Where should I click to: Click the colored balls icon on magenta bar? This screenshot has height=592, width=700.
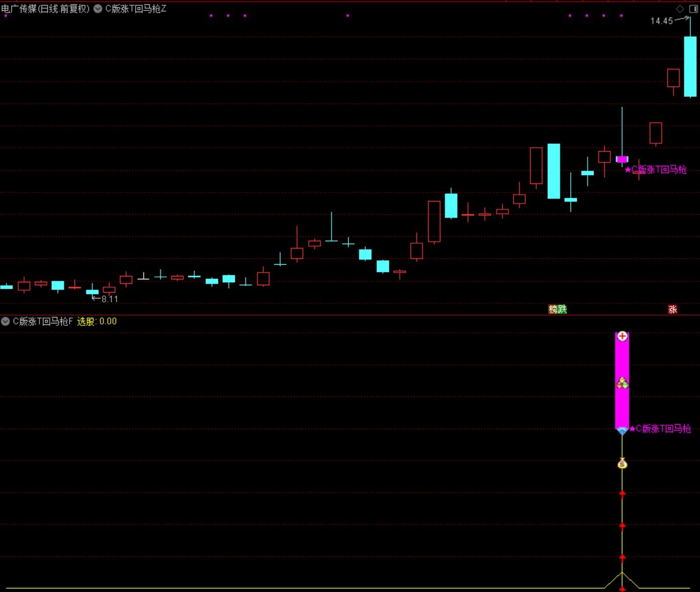(x=622, y=383)
